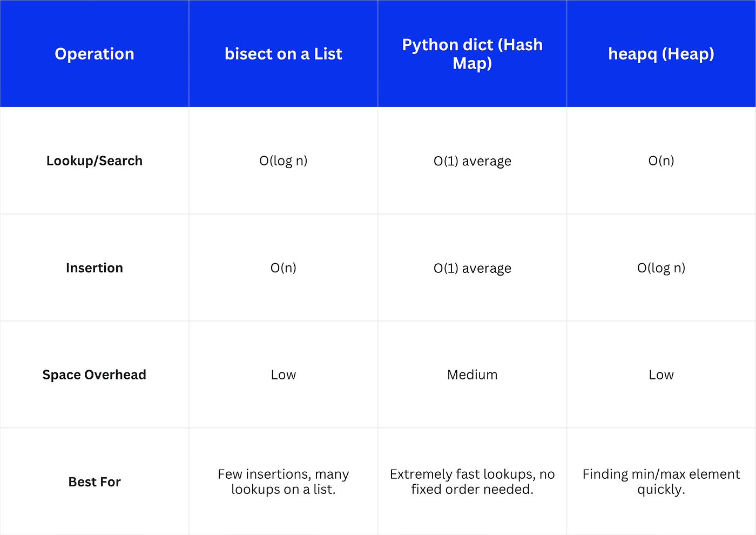Viewport: 756px width, 535px height.
Task: Click Low under heapq (Heap)
Action: tap(661, 374)
